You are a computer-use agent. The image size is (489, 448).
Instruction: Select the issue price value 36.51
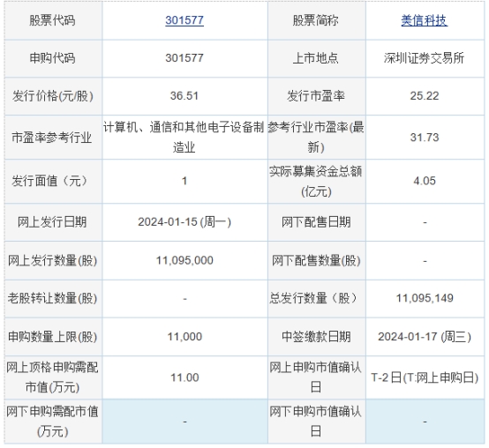pos(184,95)
